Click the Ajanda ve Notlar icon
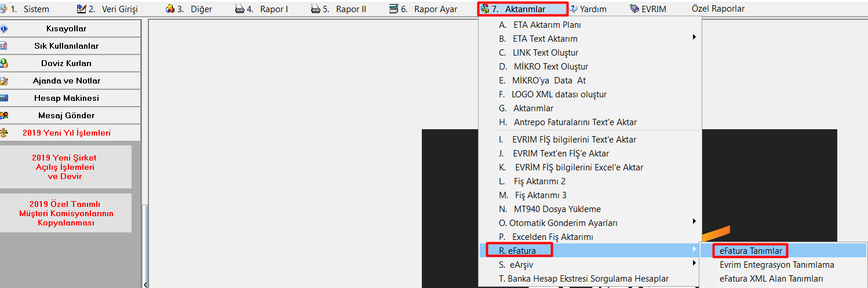 coord(3,81)
